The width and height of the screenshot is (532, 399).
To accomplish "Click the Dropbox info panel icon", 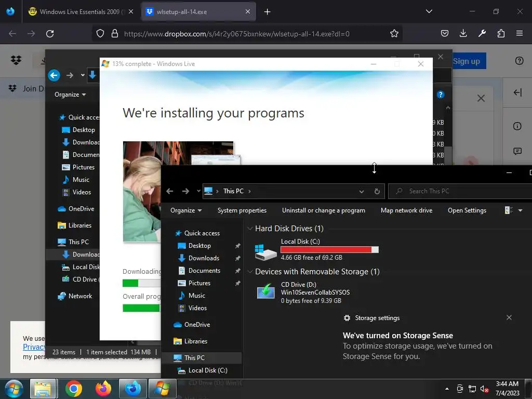I will pyautogui.click(x=517, y=126).
